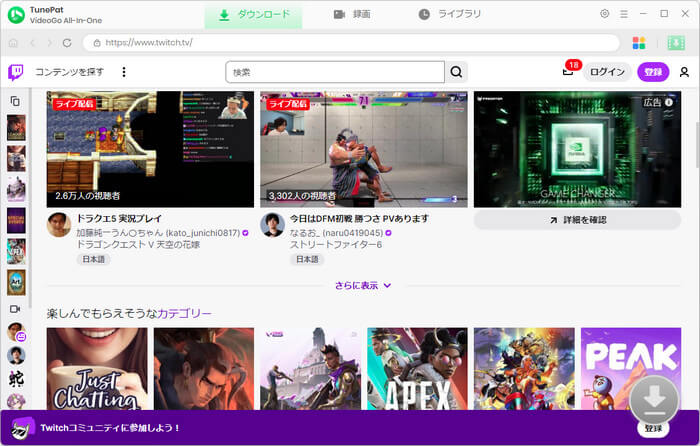Viewport: 700px width, 446px height.
Task: Click the large floating download arrow button
Action: 654,399
